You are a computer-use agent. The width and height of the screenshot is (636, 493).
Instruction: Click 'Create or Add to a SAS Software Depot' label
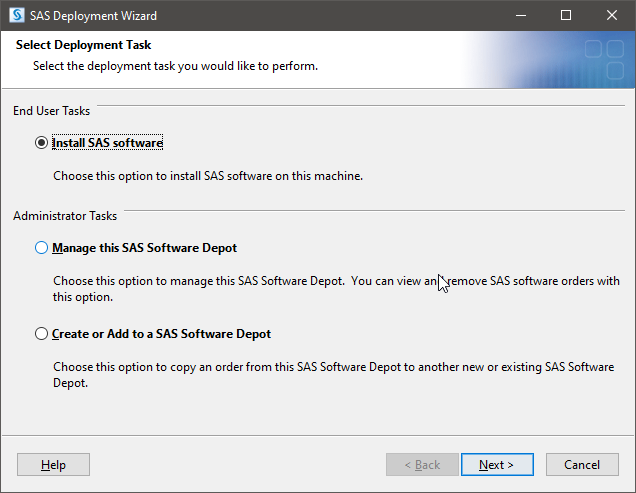[161, 334]
